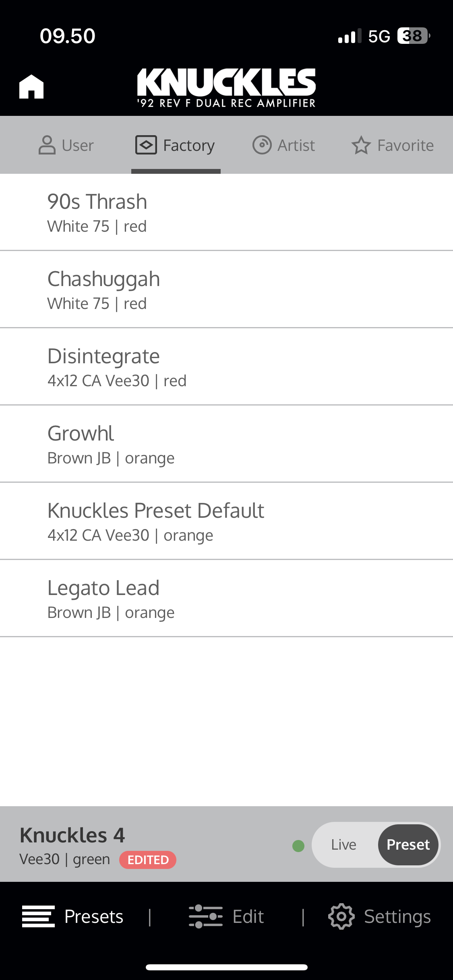Pick the Legato Lead preset
453x980 pixels.
coord(226,599)
